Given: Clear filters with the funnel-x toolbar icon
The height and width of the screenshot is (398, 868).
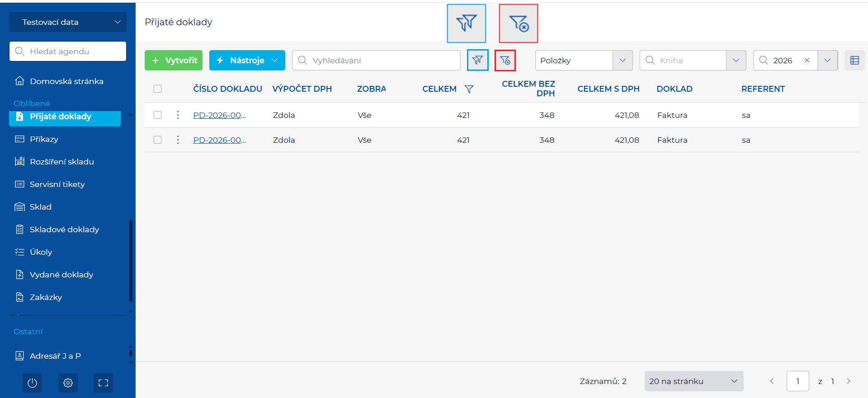Looking at the screenshot, I should [x=505, y=60].
